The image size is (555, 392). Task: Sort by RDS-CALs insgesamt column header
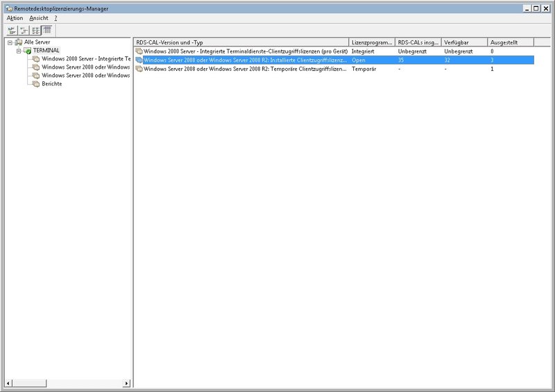[418, 42]
